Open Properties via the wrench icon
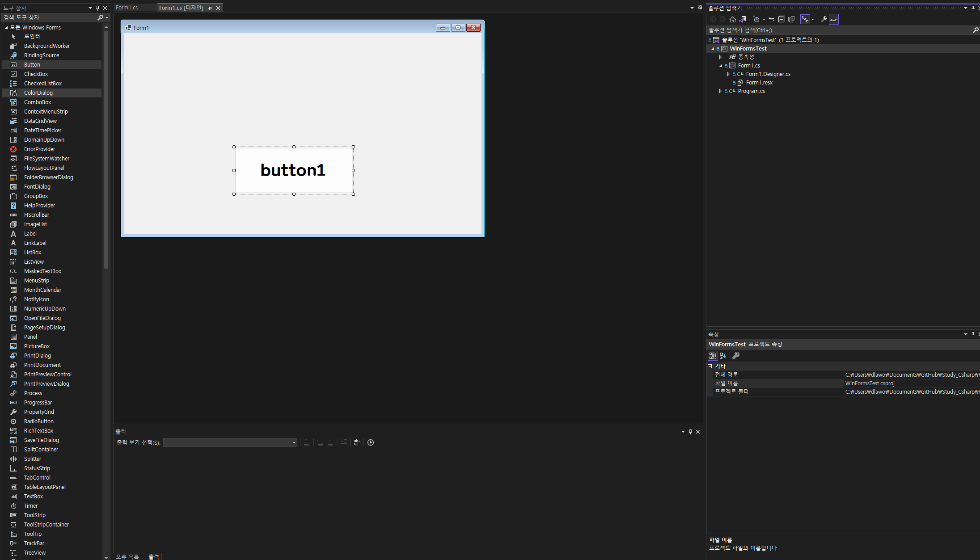 (x=824, y=19)
